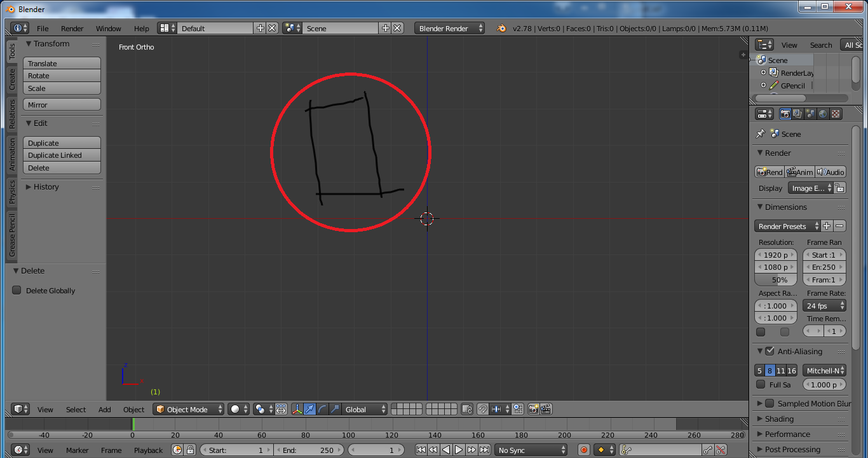Open pivot point selector

[262, 409]
